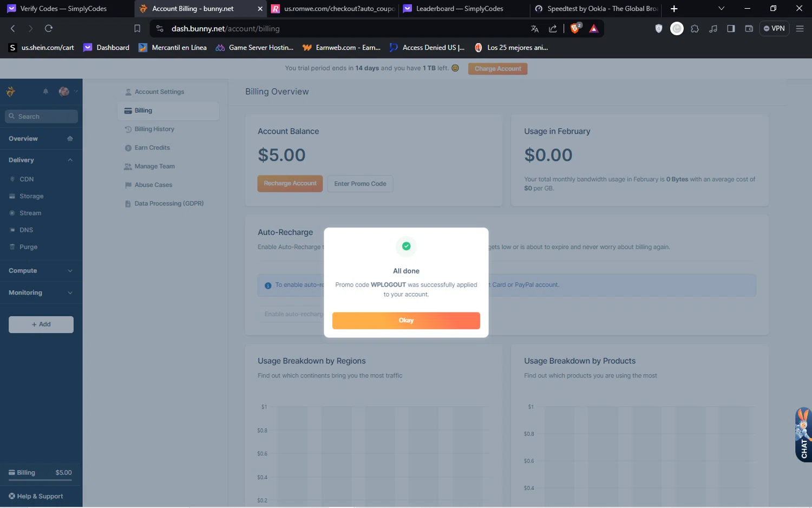The image size is (812, 508).
Task: Open CDN in the sidebar
Action: pyautogui.click(x=27, y=179)
